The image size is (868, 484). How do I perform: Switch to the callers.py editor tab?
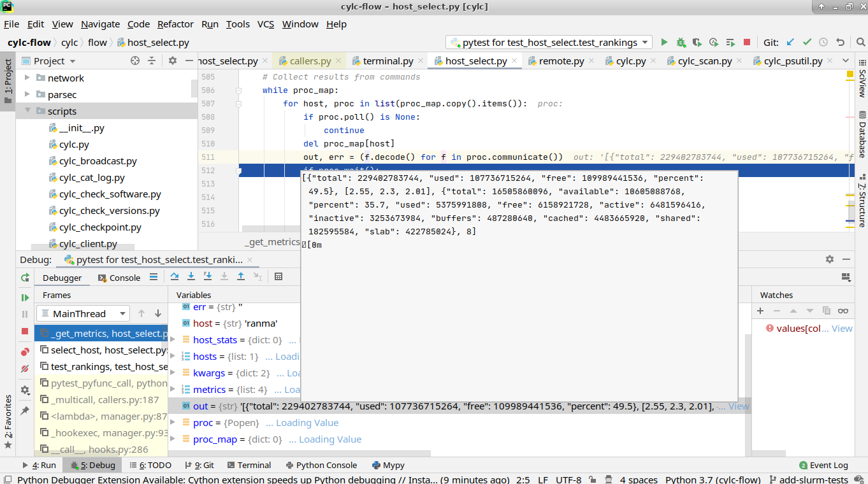click(x=310, y=61)
